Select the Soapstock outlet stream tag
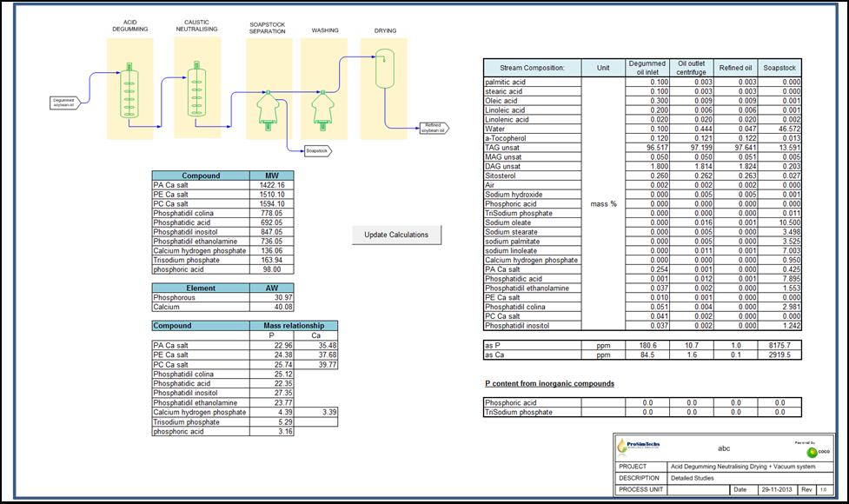This screenshot has height=504, width=849. tap(317, 150)
